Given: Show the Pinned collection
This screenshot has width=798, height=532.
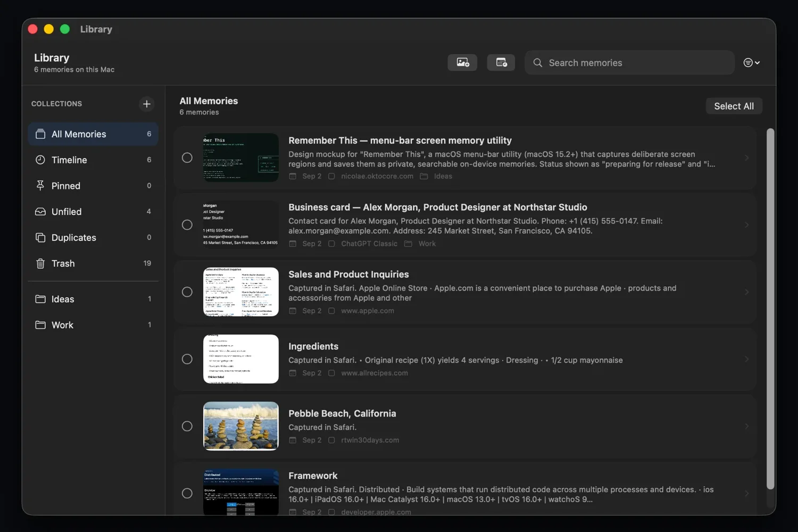Looking at the screenshot, I should pyautogui.click(x=93, y=186).
